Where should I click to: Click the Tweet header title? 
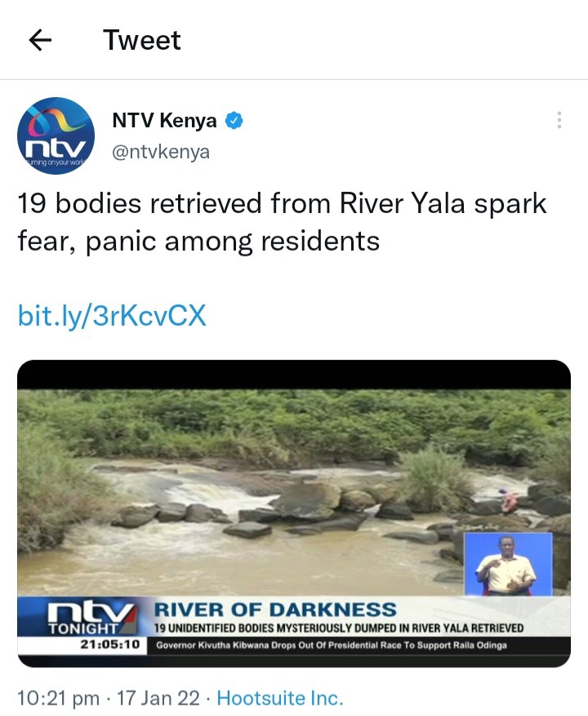142,40
